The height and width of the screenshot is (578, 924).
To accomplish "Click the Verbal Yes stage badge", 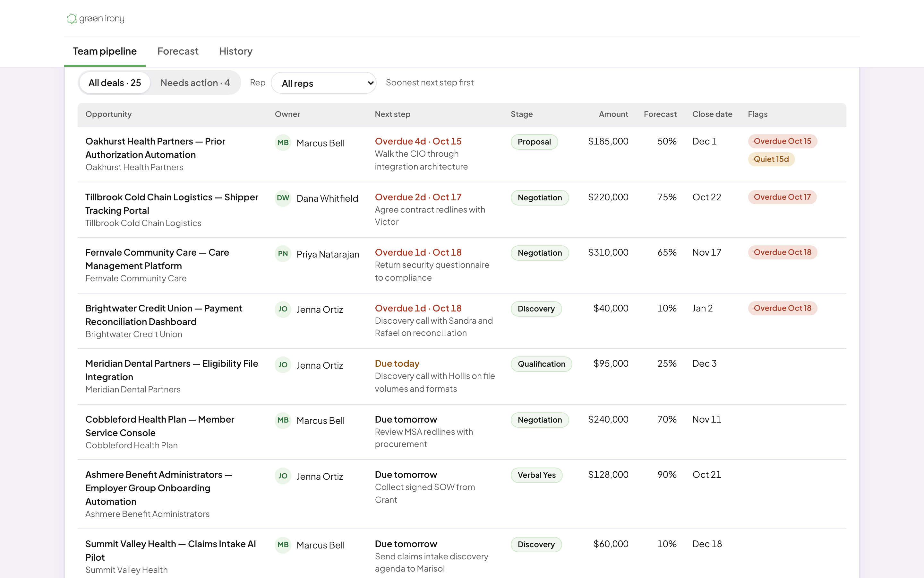I will (x=536, y=475).
